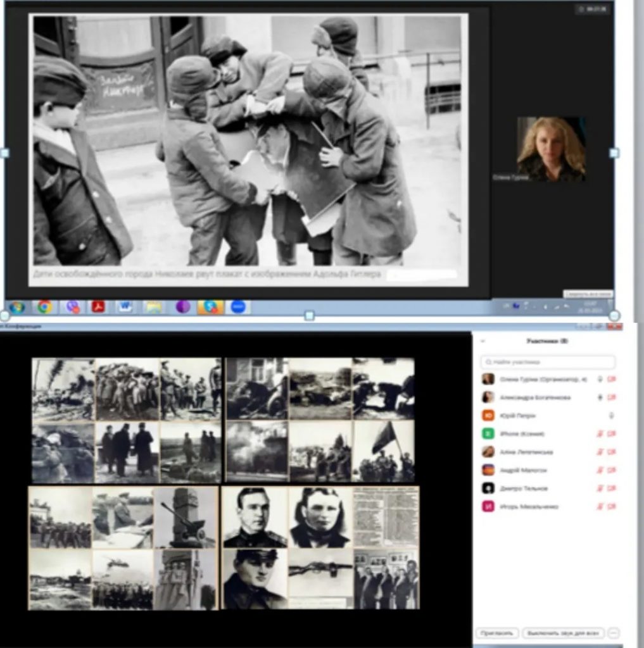Open File Explorer folder icon in taskbar
The image size is (644, 648).
[153, 307]
